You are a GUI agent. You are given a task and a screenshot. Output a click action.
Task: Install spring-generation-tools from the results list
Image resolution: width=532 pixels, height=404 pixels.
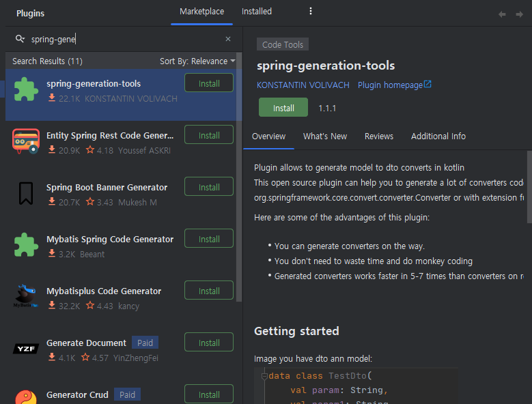tap(209, 83)
